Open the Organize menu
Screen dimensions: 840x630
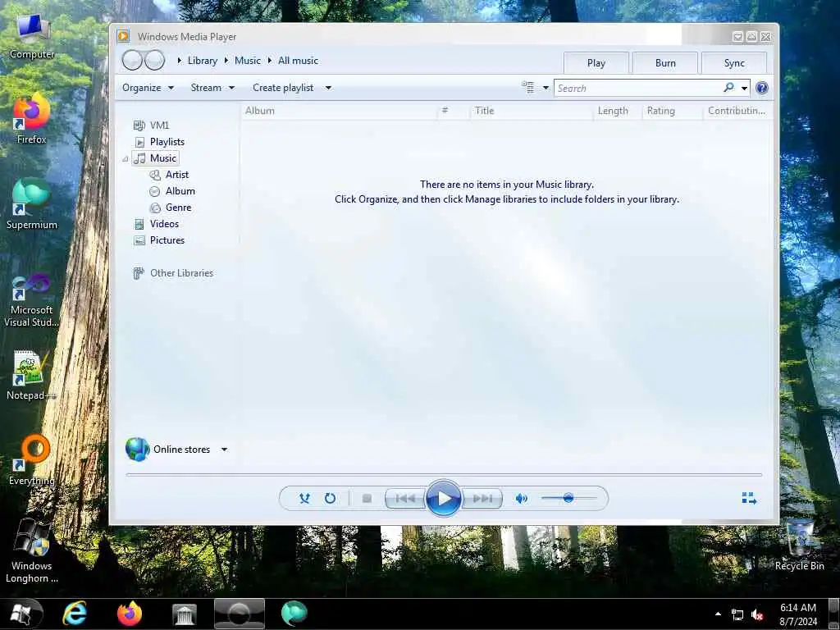pos(148,87)
